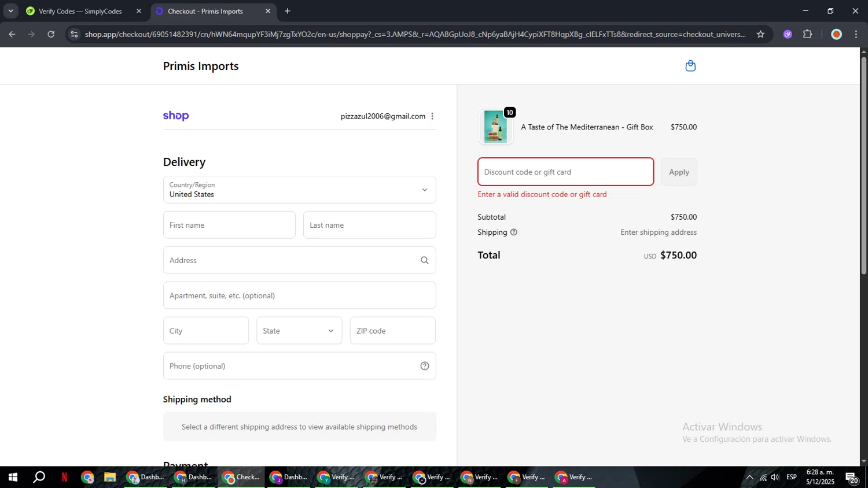The height and width of the screenshot is (488, 868).
Task: Open the Country/Region dropdown
Action: [x=299, y=190]
